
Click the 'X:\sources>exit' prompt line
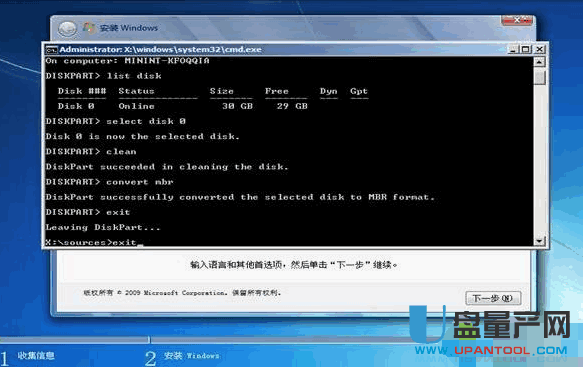point(94,242)
